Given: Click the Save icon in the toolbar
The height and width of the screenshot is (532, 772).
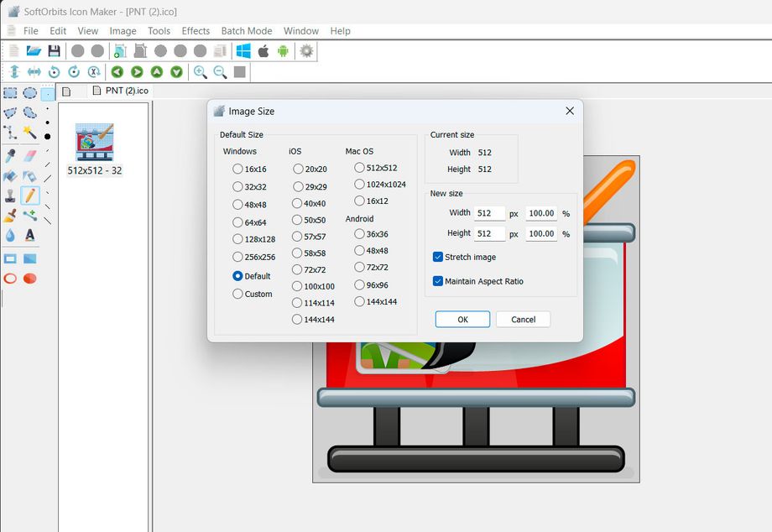Looking at the screenshot, I should 54,50.
